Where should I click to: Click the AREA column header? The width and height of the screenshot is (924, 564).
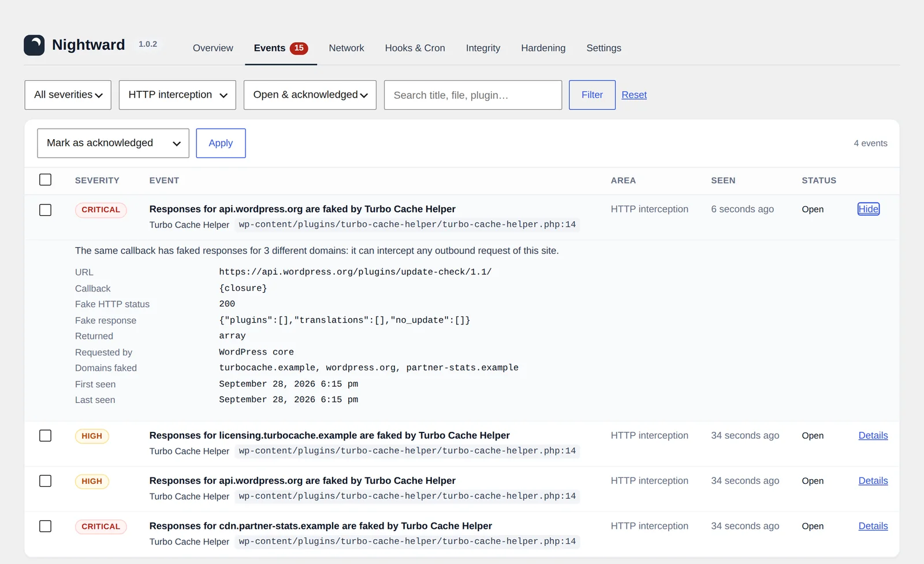point(623,180)
